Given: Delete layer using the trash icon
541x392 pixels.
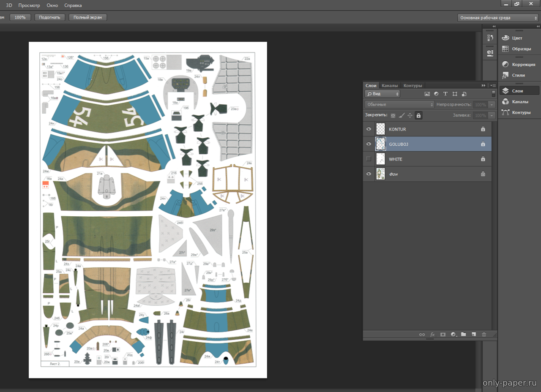Looking at the screenshot, I should click(484, 334).
